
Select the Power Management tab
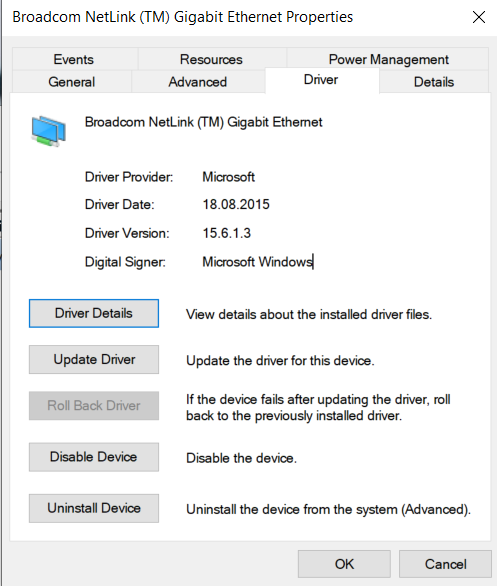[388, 59]
